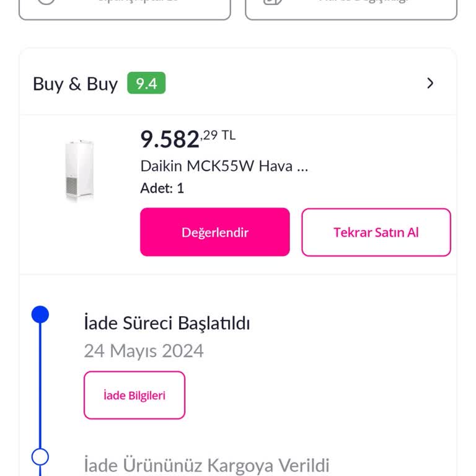Open İade Bilgileri return details
Screen dimensions: 476x476
tap(134, 395)
